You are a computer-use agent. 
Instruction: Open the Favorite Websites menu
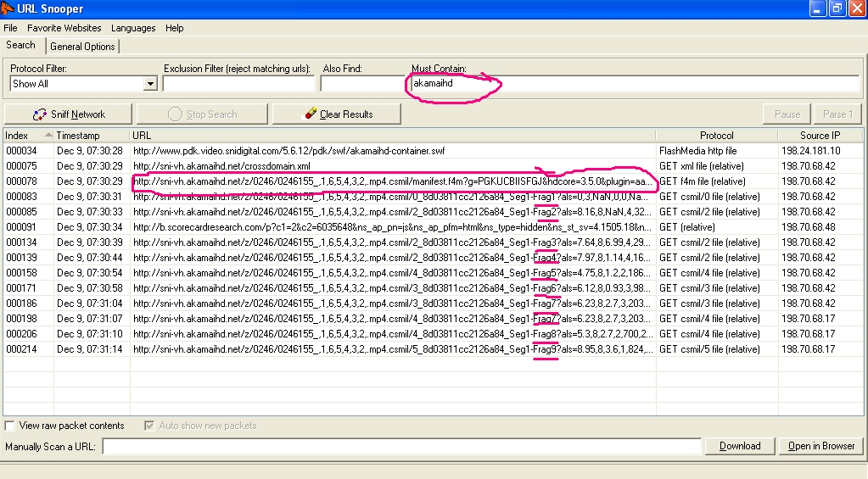coord(64,28)
